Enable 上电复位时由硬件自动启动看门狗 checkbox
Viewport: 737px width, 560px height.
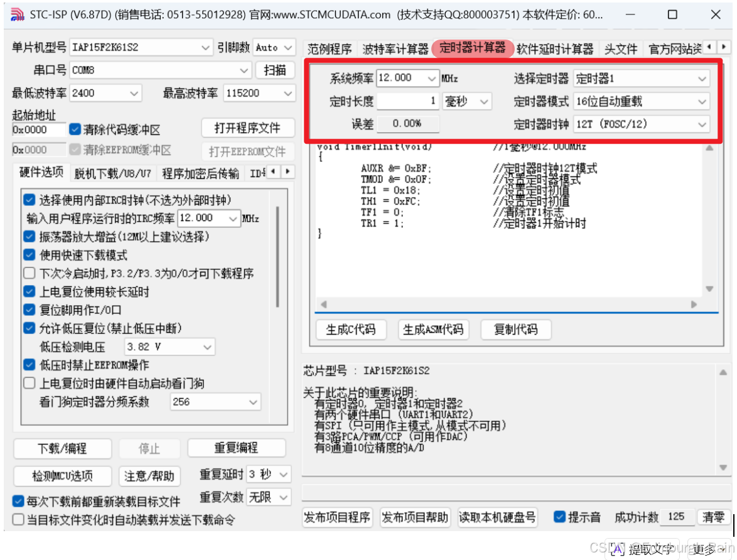(x=29, y=383)
